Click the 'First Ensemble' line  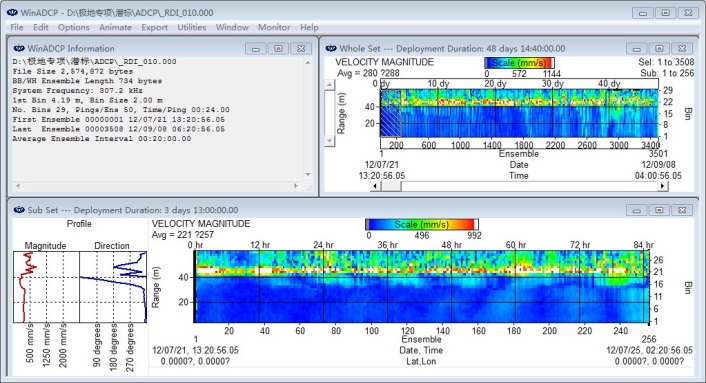pos(118,119)
